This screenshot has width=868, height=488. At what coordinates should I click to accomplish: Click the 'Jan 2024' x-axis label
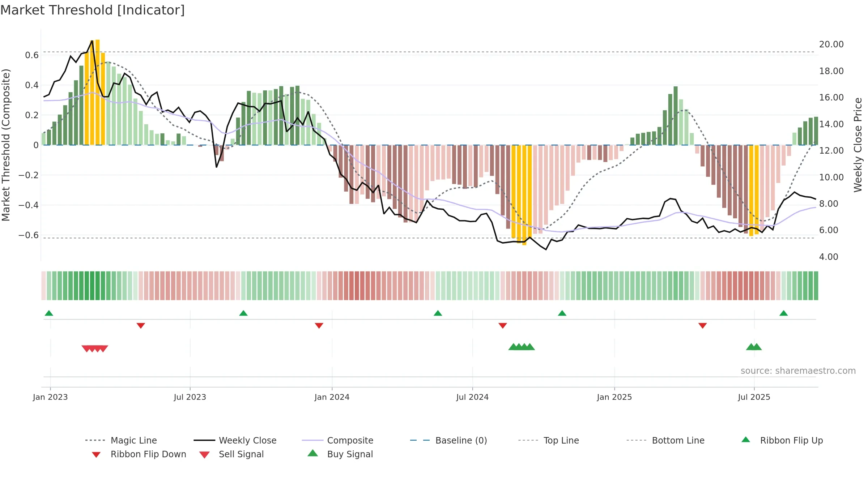tap(332, 397)
